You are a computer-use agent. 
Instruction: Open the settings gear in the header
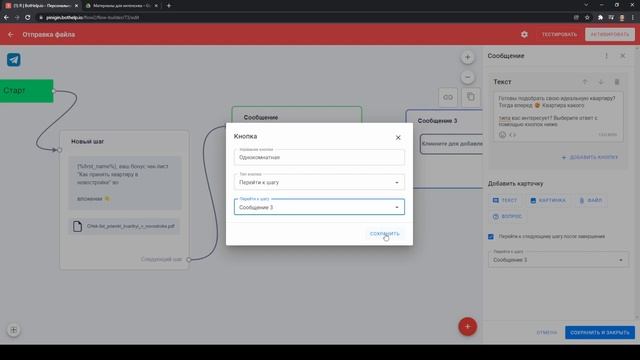[524, 35]
